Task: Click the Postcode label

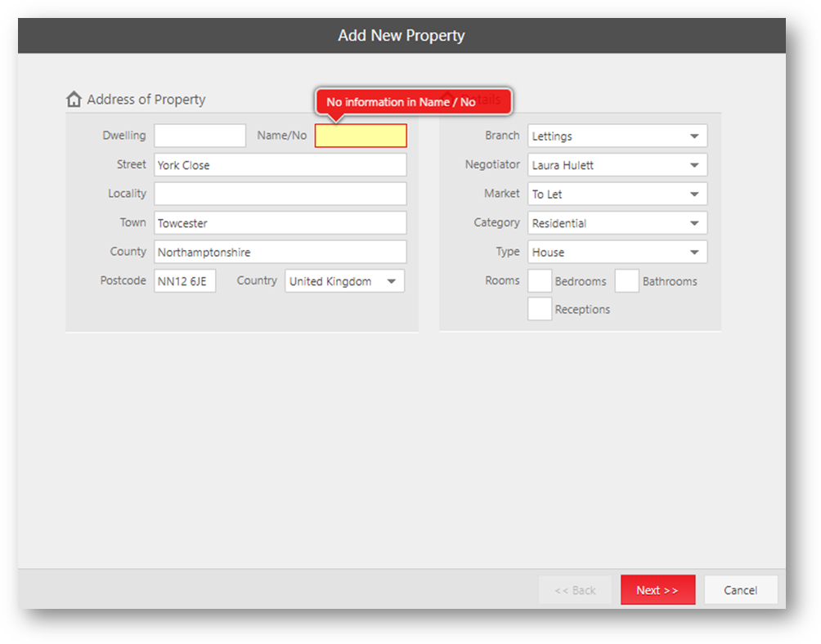Action: click(x=123, y=280)
